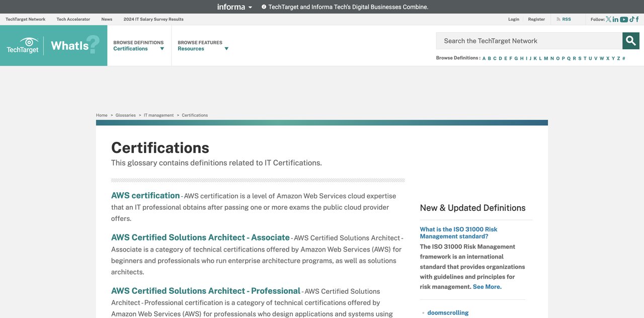Browse definitions starting with W
Viewport: 644px width, 318px height.
[602, 58]
